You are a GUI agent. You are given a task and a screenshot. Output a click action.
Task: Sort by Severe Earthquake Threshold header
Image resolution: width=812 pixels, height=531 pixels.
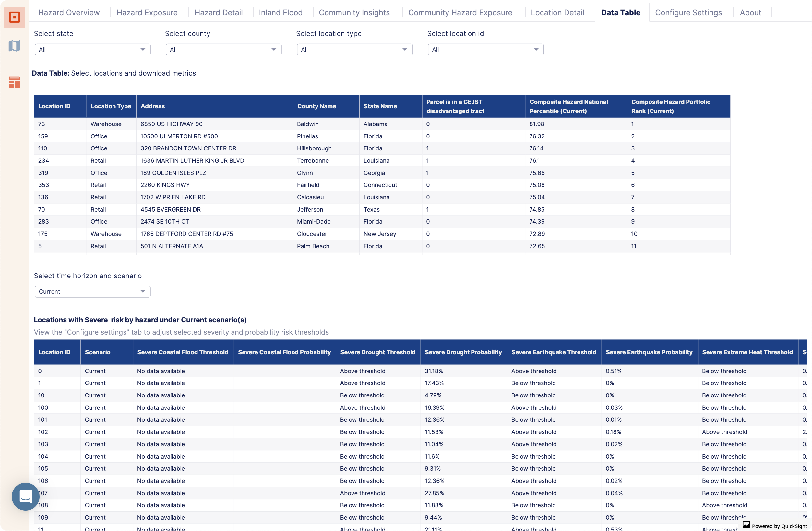click(x=554, y=352)
